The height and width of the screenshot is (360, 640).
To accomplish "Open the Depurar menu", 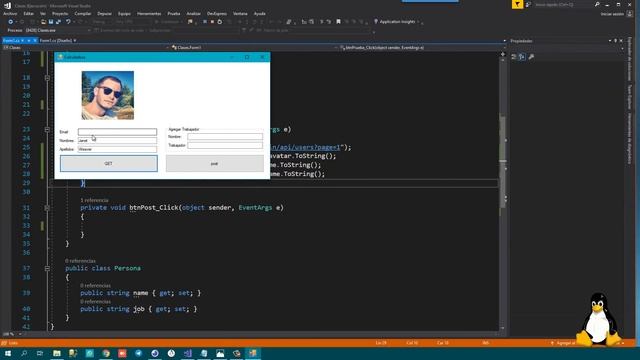I will 104,14.
